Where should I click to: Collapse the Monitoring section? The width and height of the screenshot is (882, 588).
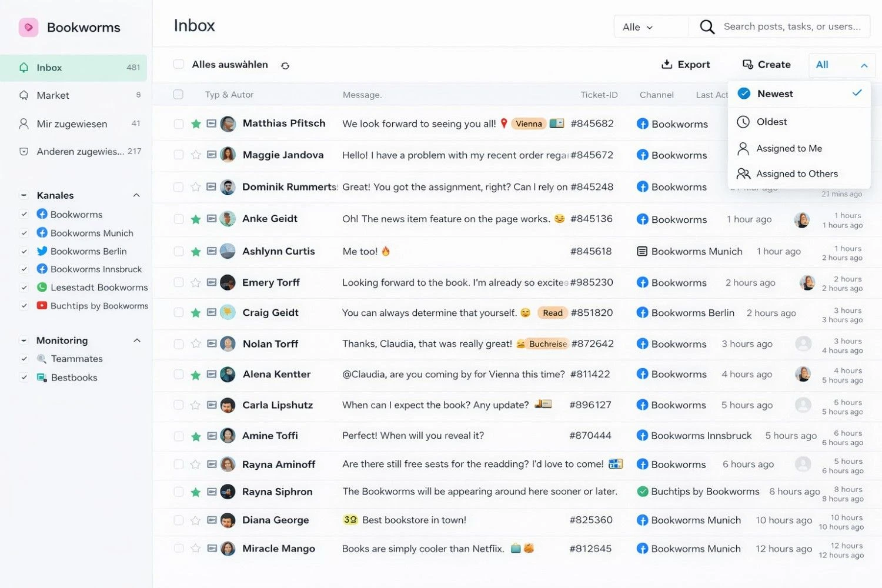click(136, 340)
